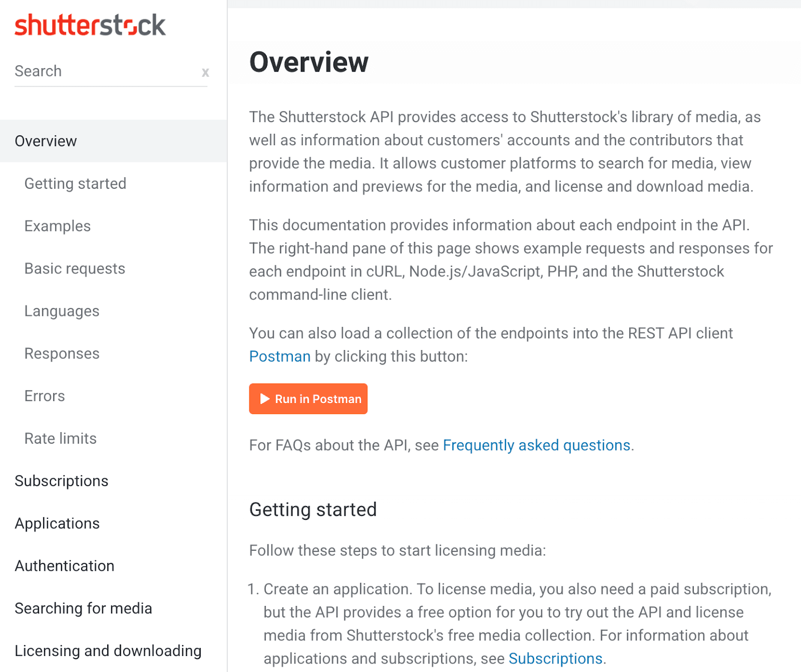Open the Getting started sidebar entry
This screenshot has width=801, height=672.
[75, 183]
